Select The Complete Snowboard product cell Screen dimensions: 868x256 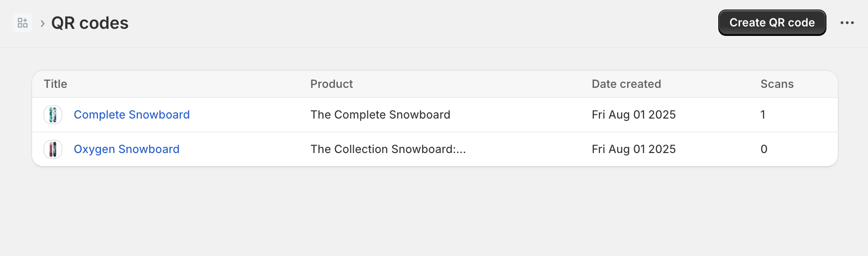[x=380, y=115]
